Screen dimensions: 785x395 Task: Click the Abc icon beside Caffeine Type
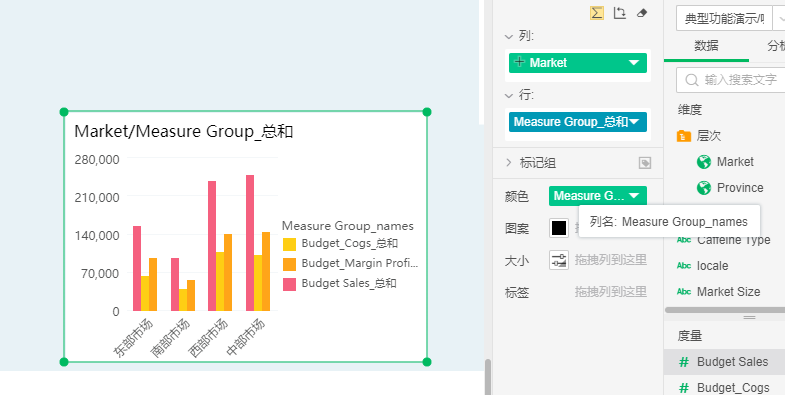(x=684, y=240)
